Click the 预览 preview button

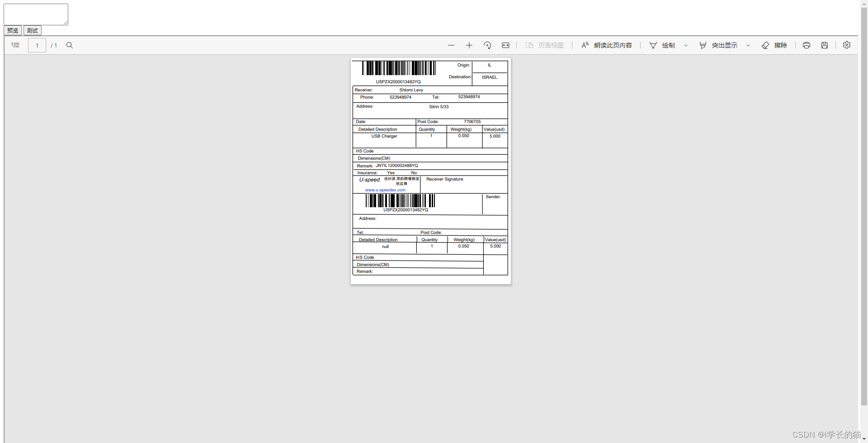13,30
